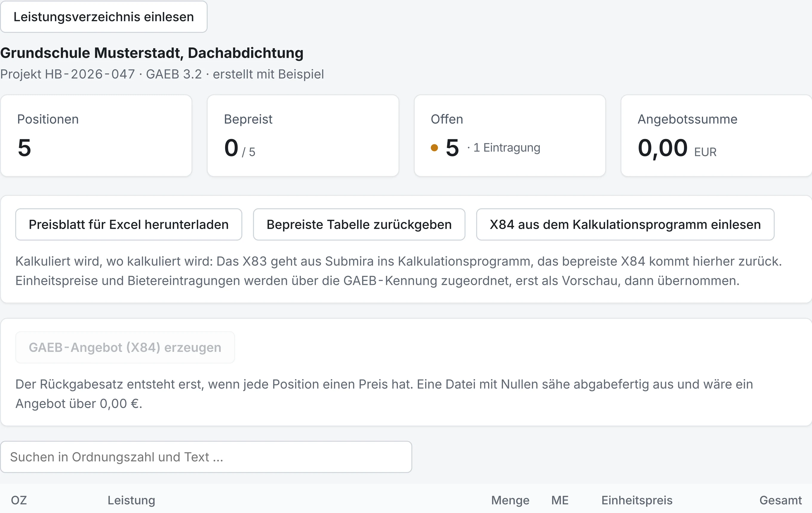
Task: Click the ME column header
Action: pyautogui.click(x=560, y=500)
